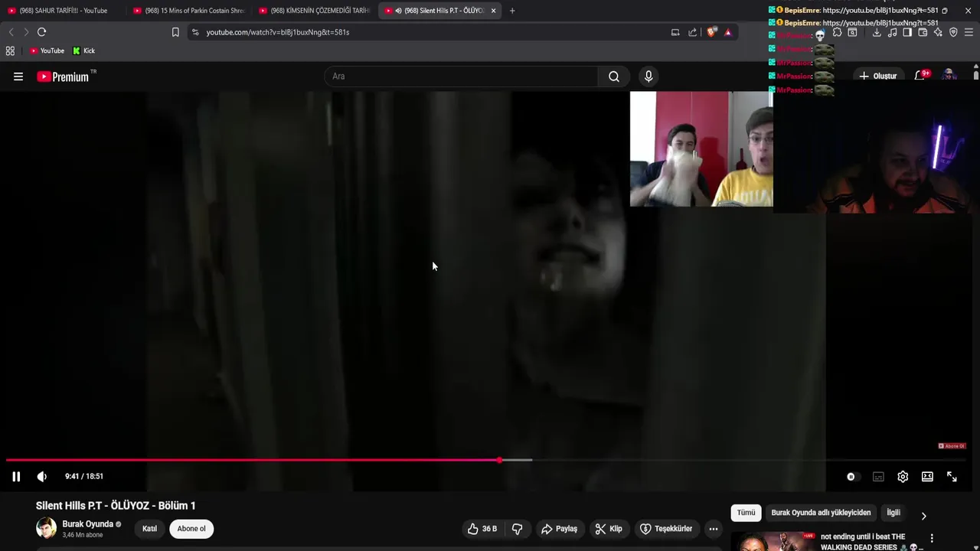Open options for Walking Dead suggested video
Image resolution: width=980 pixels, height=551 pixels.
pos(932,539)
